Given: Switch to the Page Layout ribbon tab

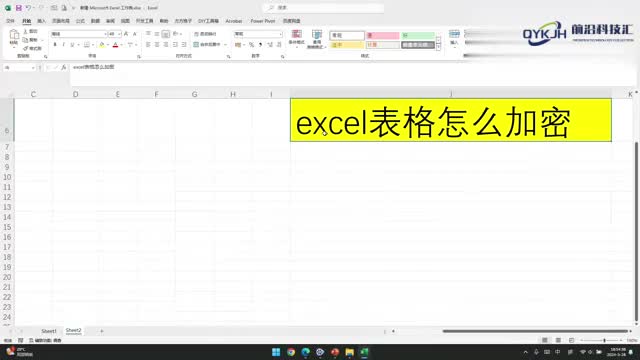Looking at the screenshot, I should pos(61,21).
